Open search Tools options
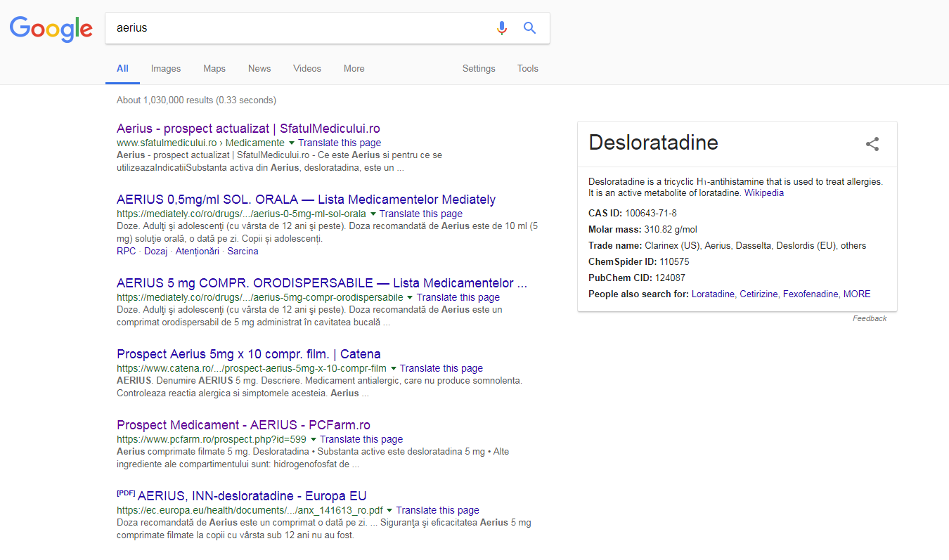949x560 pixels. point(528,69)
